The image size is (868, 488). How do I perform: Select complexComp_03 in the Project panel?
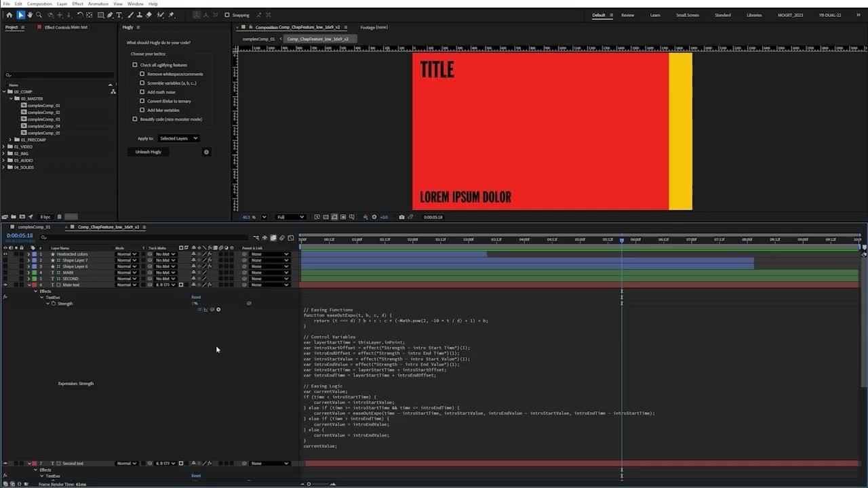(x=43, y=119)
